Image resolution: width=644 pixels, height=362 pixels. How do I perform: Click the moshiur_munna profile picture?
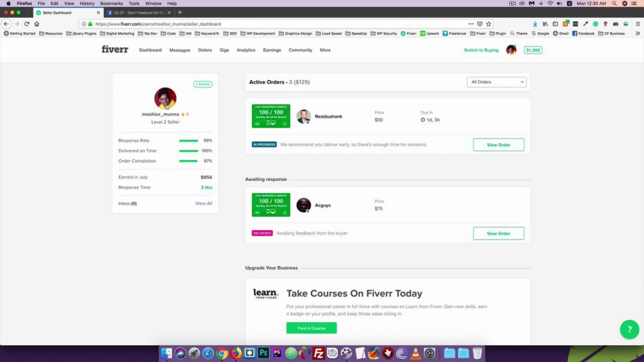[165, 98]
